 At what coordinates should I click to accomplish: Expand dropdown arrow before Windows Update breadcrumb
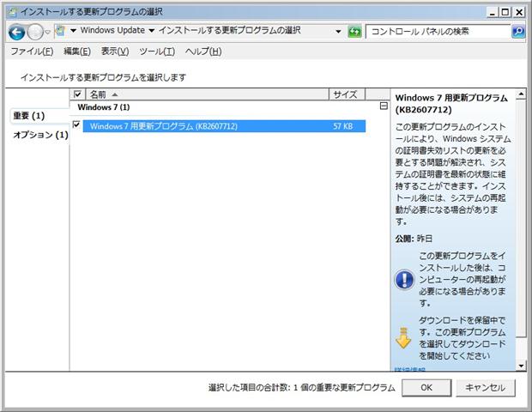click(73, 31)
